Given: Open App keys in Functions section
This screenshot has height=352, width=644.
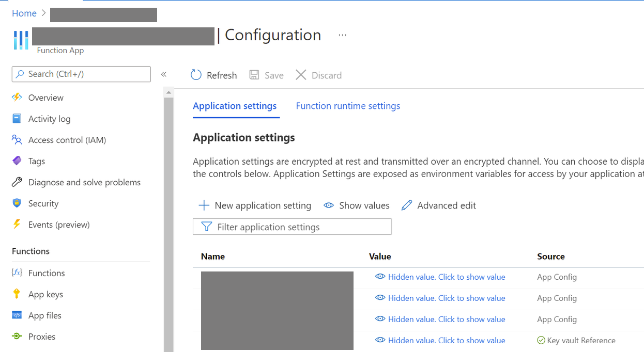Looking at the screenshot, I should 45,294.
